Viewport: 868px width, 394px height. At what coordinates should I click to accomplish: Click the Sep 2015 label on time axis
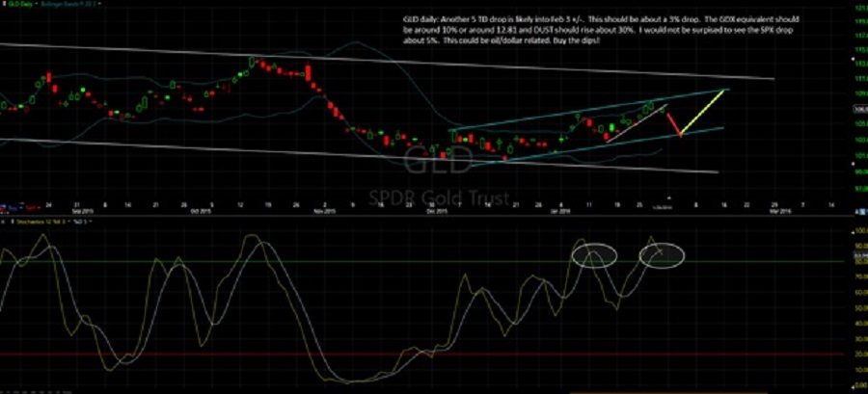point(83,211)
